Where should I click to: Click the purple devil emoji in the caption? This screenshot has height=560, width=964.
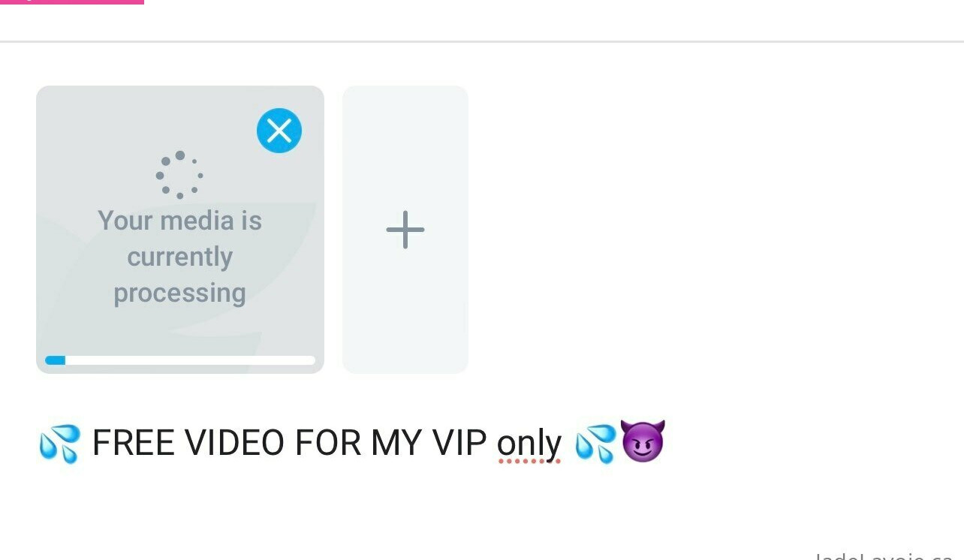[x=643, y=441]
